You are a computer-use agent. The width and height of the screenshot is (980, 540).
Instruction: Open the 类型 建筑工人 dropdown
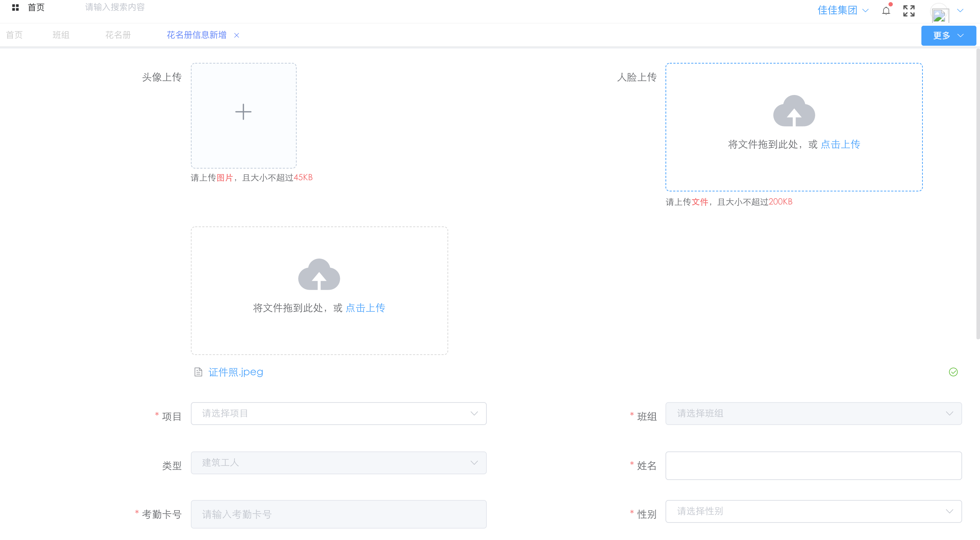(x=338, y=463)
